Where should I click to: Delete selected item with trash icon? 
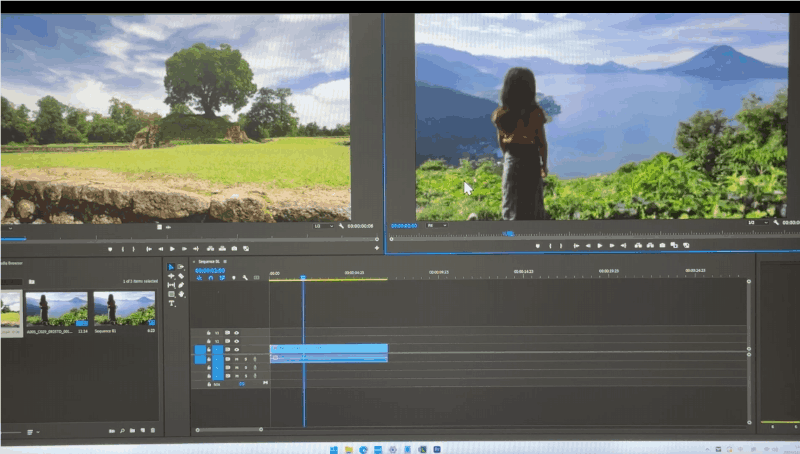tap(153, 431)
